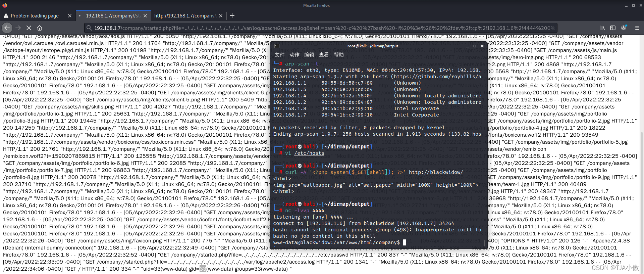Close the 'http://192.168.1.7/company/' tab

(221, 16)
